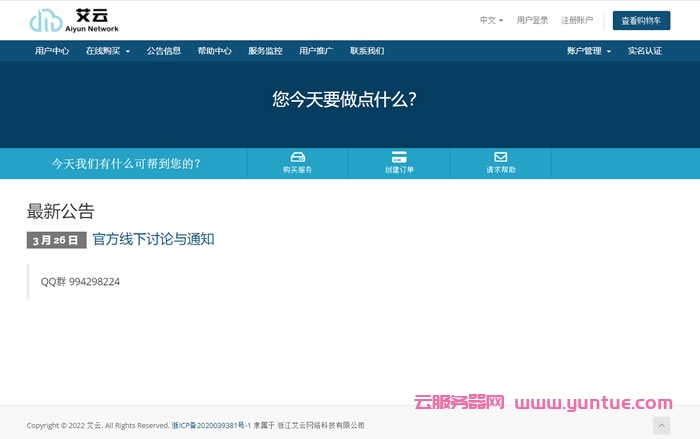Open the 官方线下讨论与通知 announcement
This screenshot has height=439, width=700.
click(153, 239)
